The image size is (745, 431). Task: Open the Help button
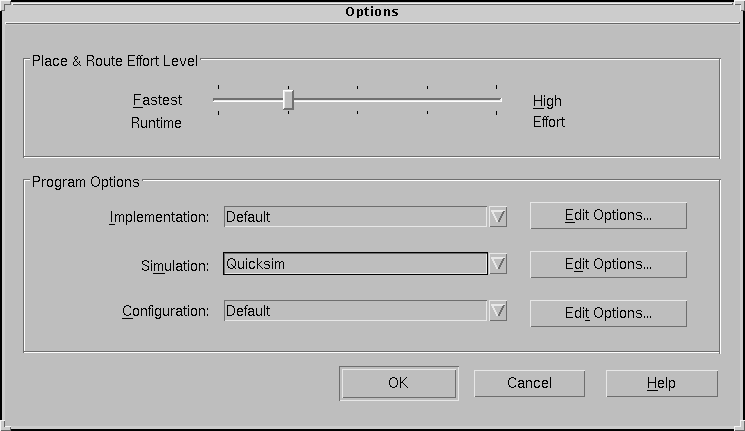click(x=661, y=383)
